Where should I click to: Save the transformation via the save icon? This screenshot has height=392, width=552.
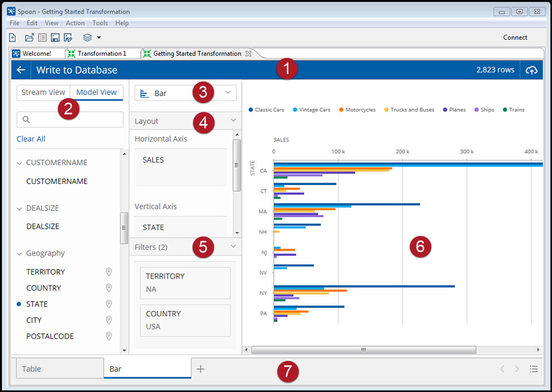pyautogui.click(x=55, y=38)
